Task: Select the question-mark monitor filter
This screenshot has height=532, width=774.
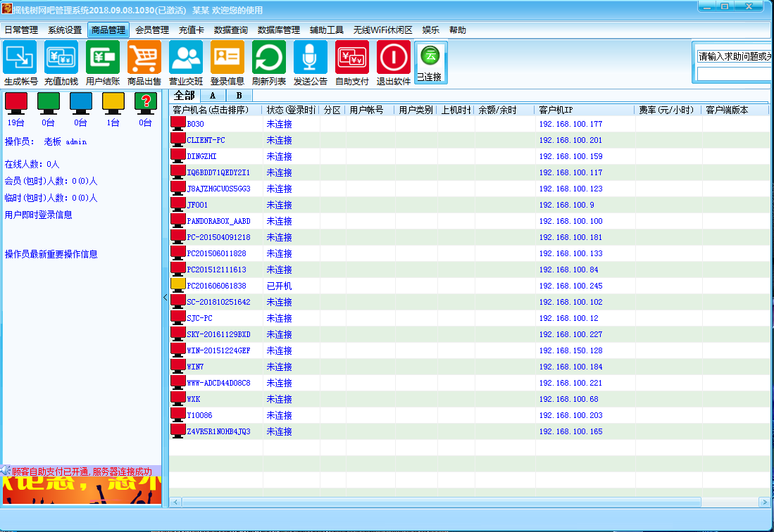Action: pos(145,103)
